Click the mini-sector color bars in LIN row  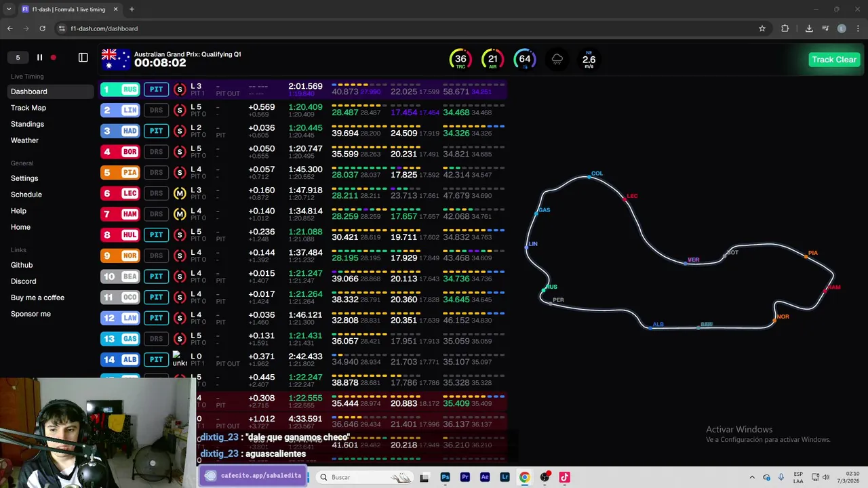click(x=418, y=105)
